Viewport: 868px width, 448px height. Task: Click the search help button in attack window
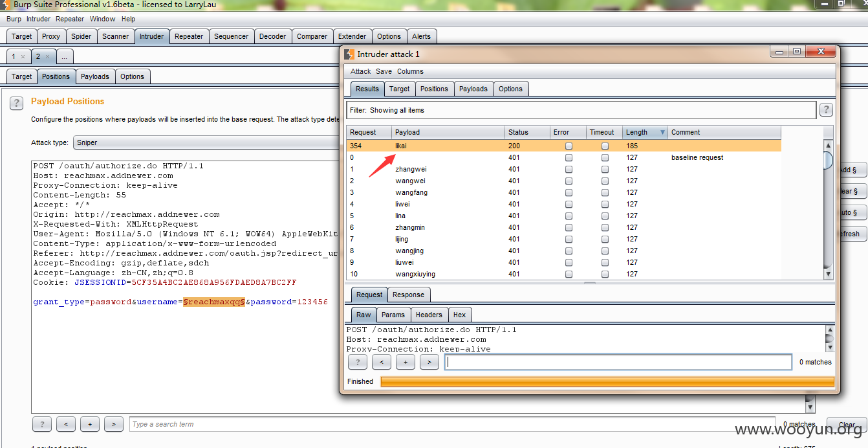pyautogui.click(x=357, y=362)
